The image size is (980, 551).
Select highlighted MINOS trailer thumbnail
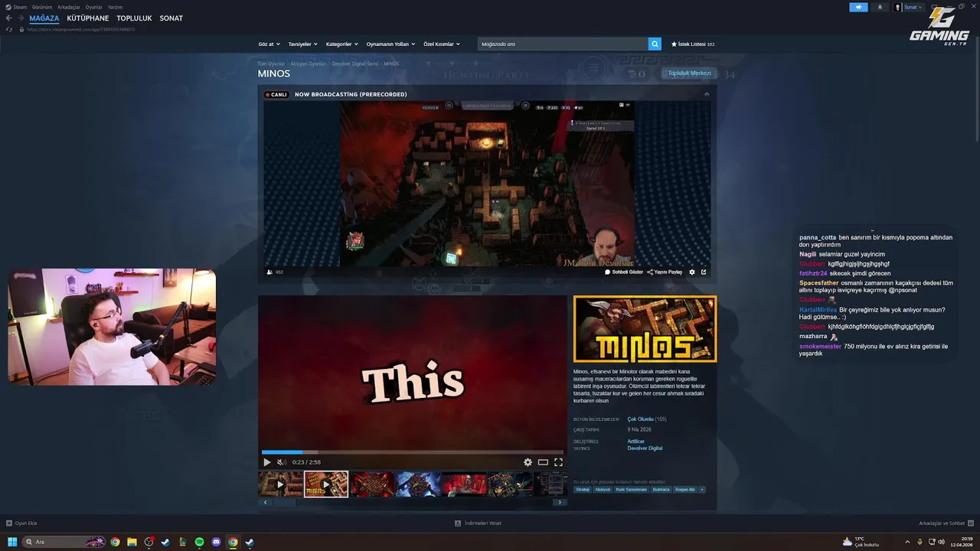(326, 484)
